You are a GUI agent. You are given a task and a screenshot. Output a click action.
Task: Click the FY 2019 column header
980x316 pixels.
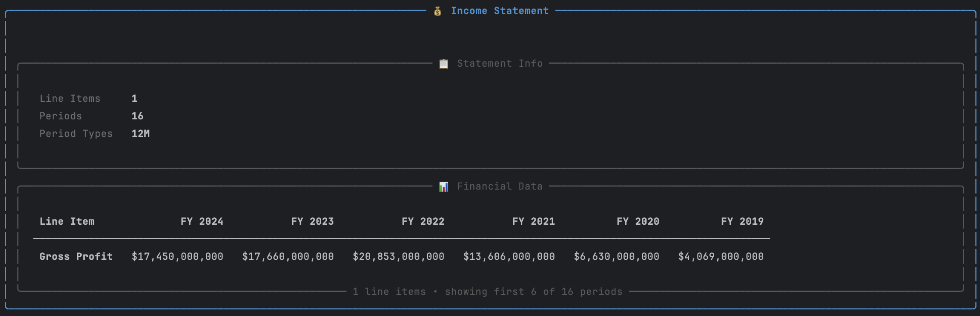click(742, 222)
